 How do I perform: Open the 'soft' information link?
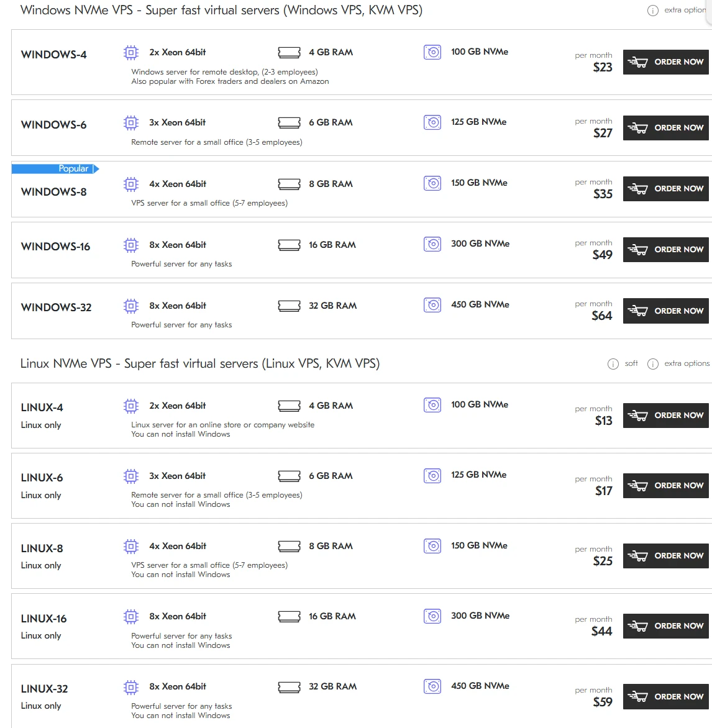(x=631, y=363)
